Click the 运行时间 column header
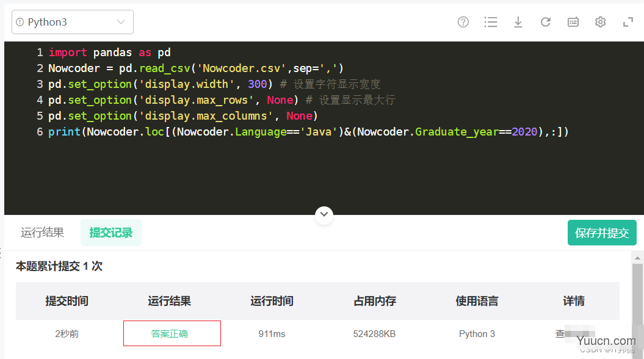The height and width of the screenshot is (359, 644). (272, 301)
